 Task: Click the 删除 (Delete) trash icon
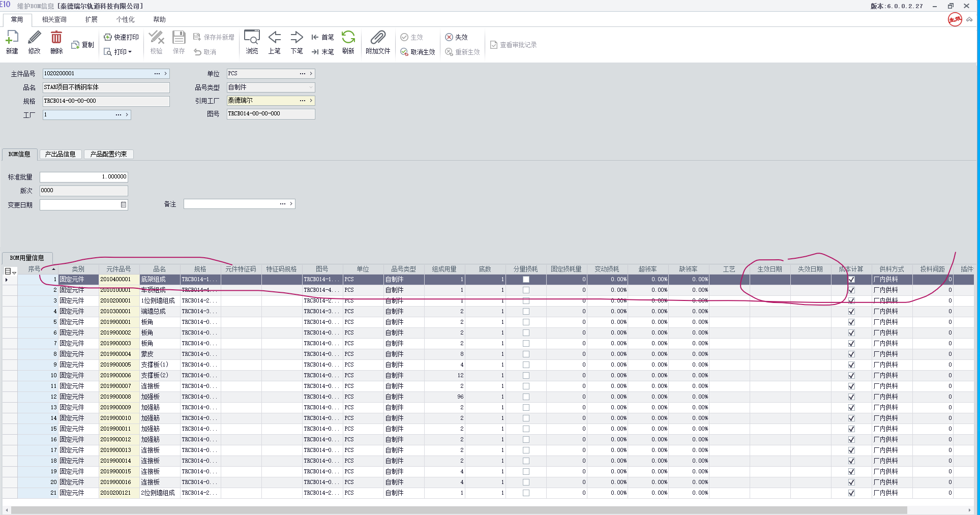point(56,38)
